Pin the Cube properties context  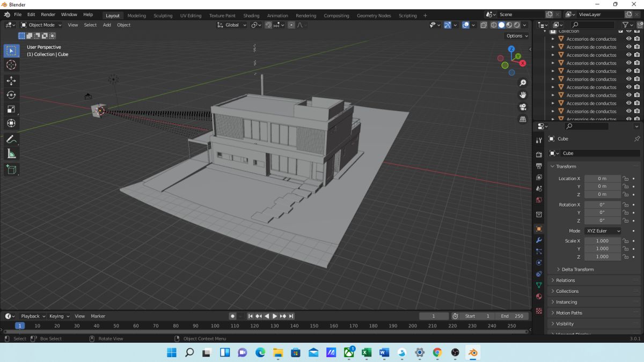(637, 138)
